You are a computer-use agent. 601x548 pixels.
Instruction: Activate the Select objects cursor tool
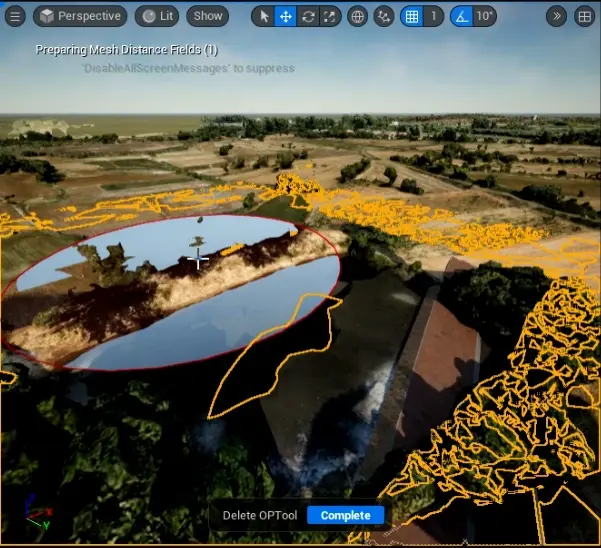[x=264, y=16]
